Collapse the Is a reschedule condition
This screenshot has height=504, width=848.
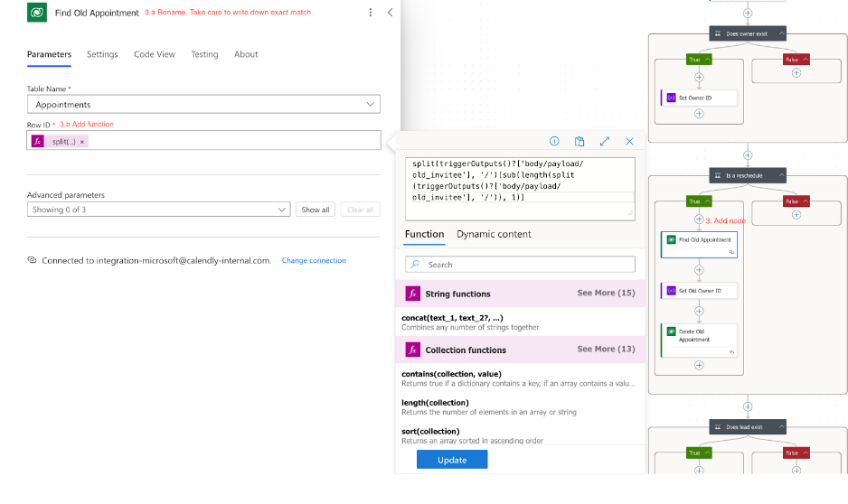(x=781, y=175)
